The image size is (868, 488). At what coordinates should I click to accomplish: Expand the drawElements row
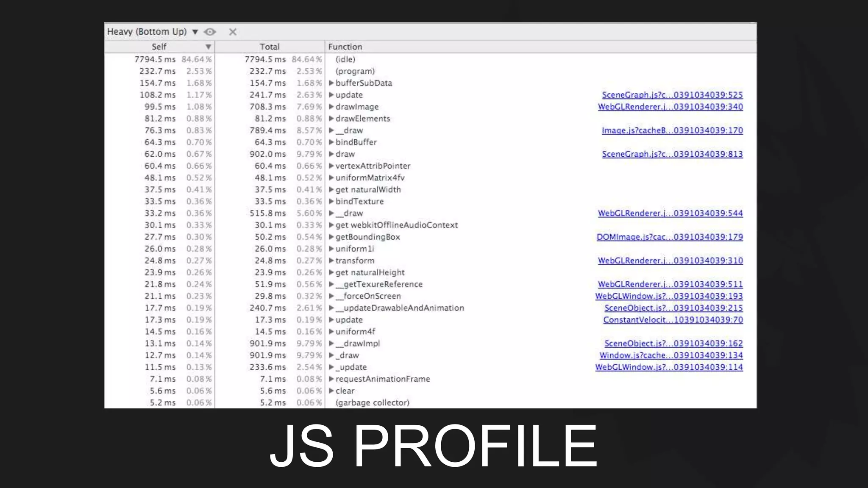pyautogui.click(x=331, y=119)
